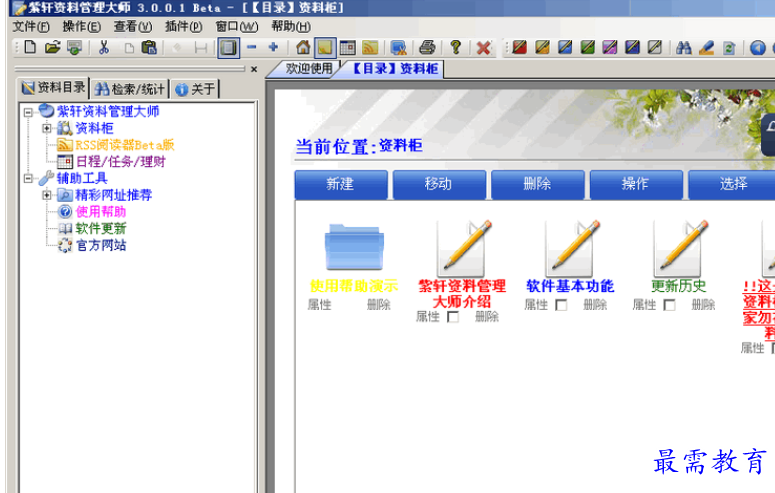Open the 更新历史 document link
The image size is (775, 493).
[x=679, y=286]
